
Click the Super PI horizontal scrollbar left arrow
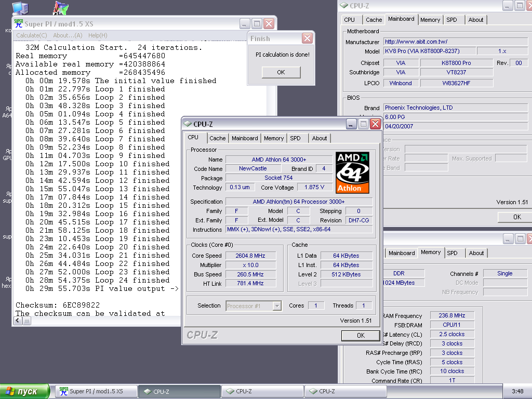click(x=18, y=321)
